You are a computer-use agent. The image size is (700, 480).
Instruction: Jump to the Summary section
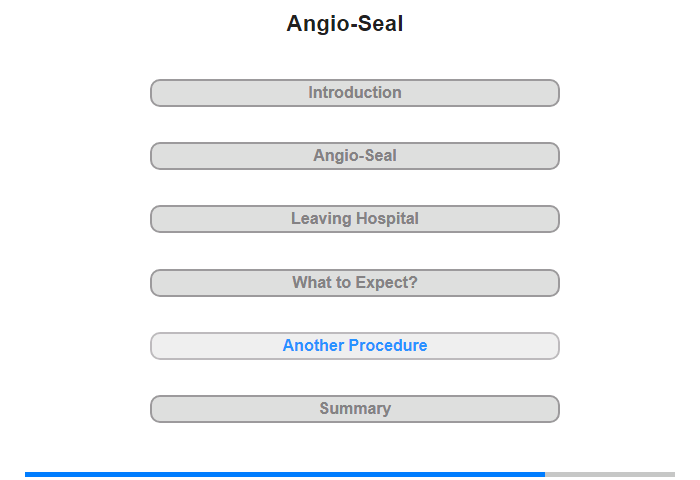point(354,409)
